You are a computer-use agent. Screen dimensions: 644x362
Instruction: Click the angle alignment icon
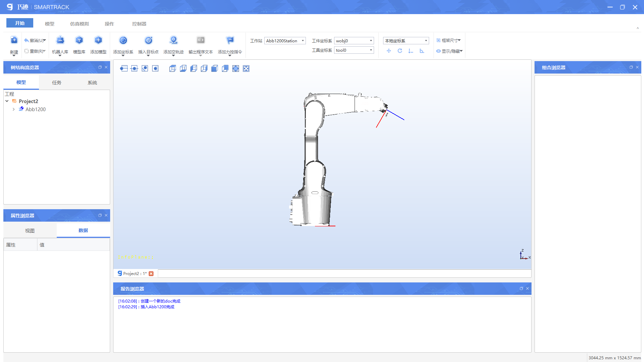422,51
